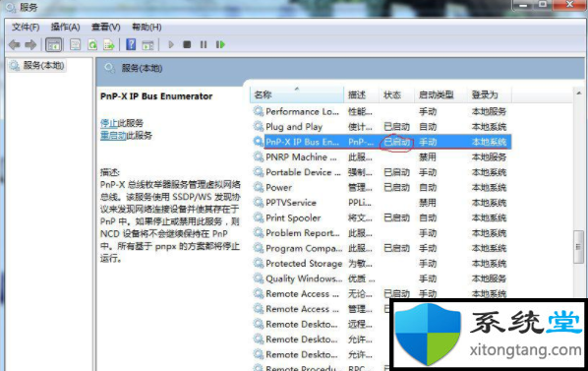Viewport: 588px width, 371px height.
Task: Click the Refresh toolbar icon
Action: pyautogui.click(x=92, y=45)
